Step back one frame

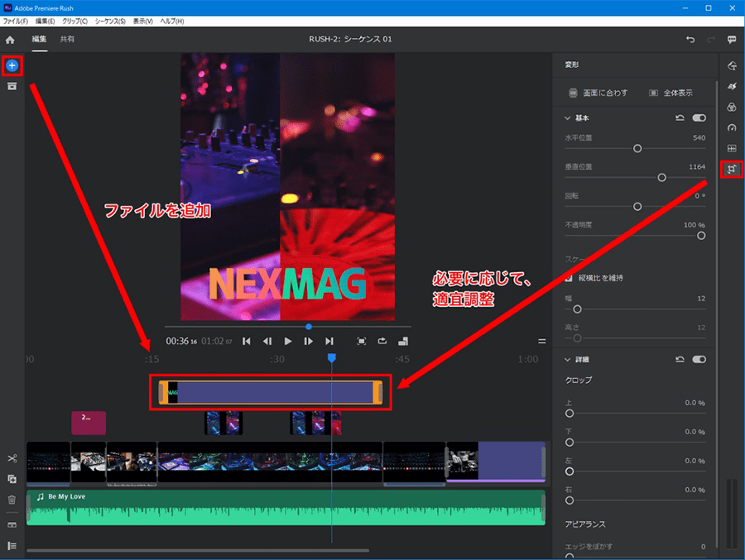pyautogui.click(x=267, y=341)
